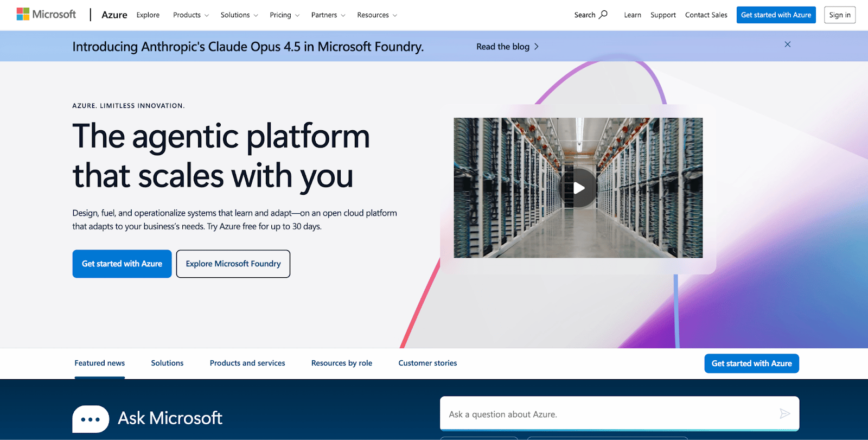868x440 pixels.
Task: Click the banner text about Claude Opus 4.5
Action: (x=248, y=47)
